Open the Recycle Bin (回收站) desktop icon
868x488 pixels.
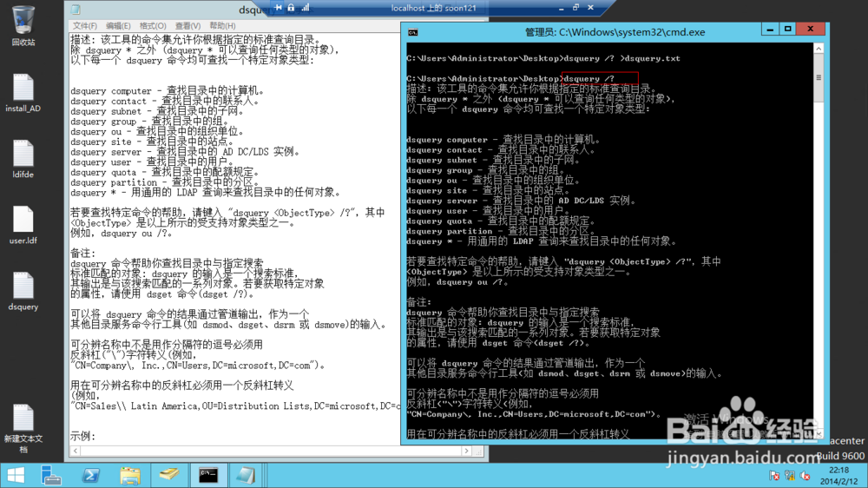[23, 25]
